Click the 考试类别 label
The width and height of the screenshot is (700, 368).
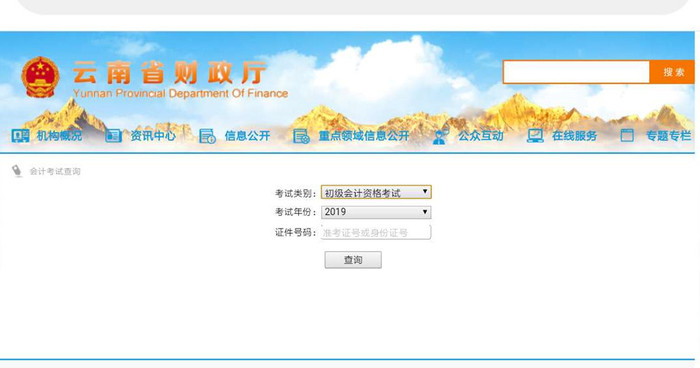tap(295, 193)
